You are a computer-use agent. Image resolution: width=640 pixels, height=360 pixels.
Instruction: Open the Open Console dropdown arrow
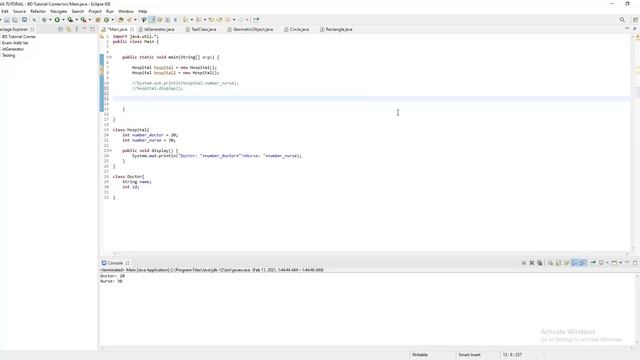coord(620,263)
